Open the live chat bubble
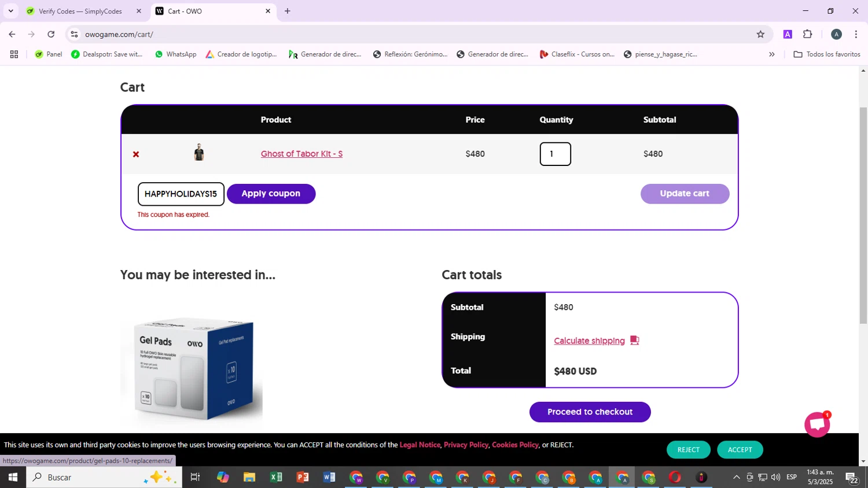Screen dimensions: 868x488 817,425
